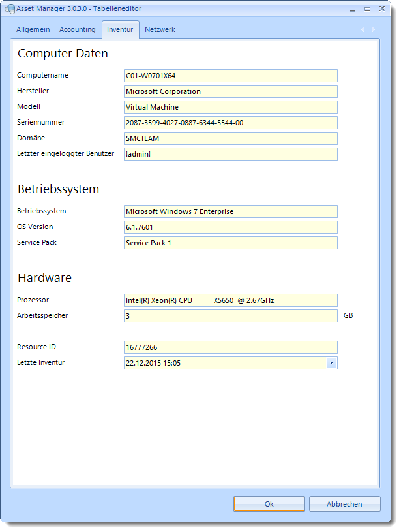Viewport: 401px width, 532px height.
Task: Click the Service Pack input field
Action: coord(231,243)
